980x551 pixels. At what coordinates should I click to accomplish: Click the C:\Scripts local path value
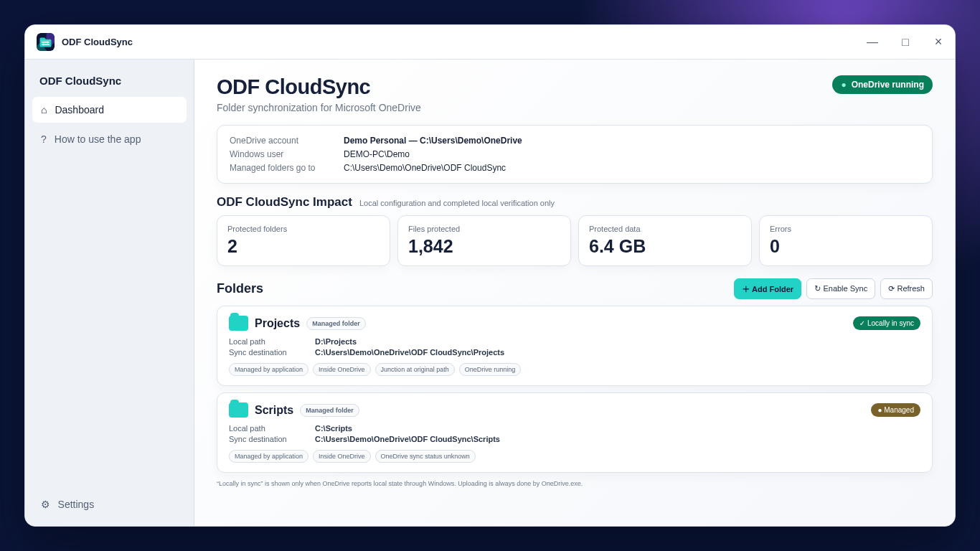[x=334, y=428]
